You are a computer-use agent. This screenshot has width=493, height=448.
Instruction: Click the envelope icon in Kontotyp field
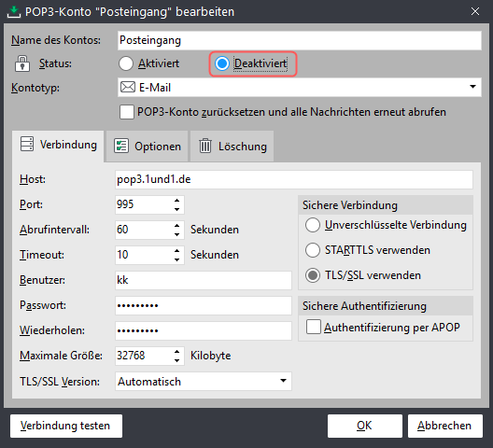[x=128, y=87]
